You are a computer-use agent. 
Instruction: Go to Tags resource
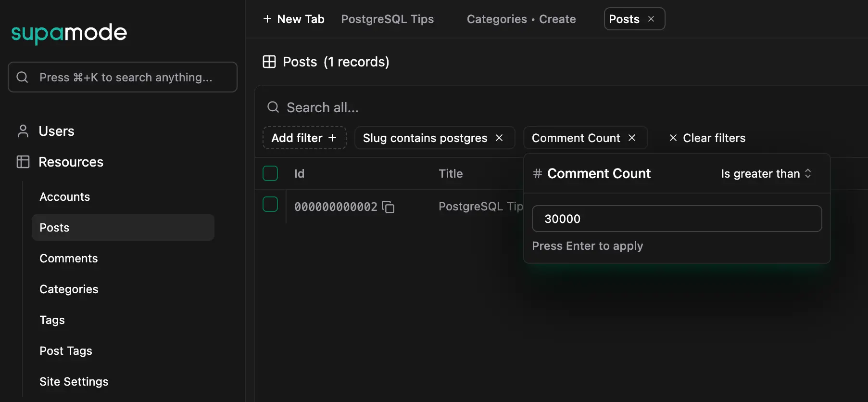[x=52, y=320]
